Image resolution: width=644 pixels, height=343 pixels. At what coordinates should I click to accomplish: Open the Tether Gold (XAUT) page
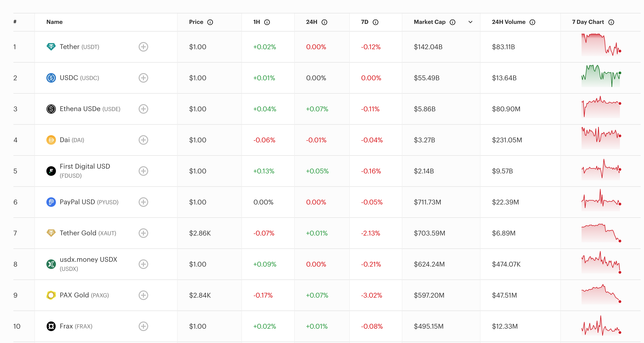88,233
